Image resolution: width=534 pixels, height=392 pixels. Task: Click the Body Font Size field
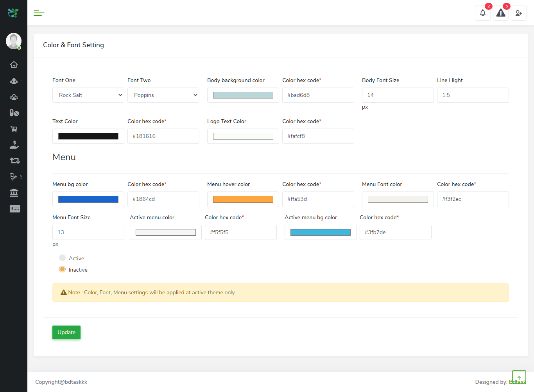click(x=398, y=95)
